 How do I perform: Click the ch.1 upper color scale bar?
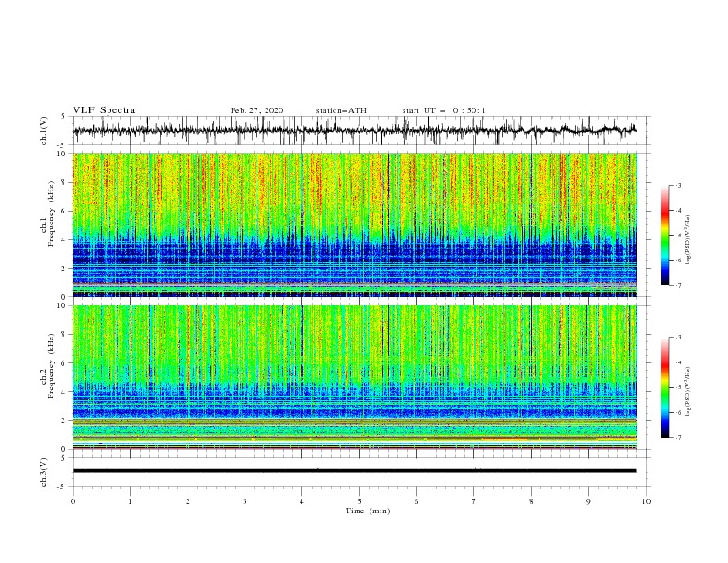(x=665, y=235)
